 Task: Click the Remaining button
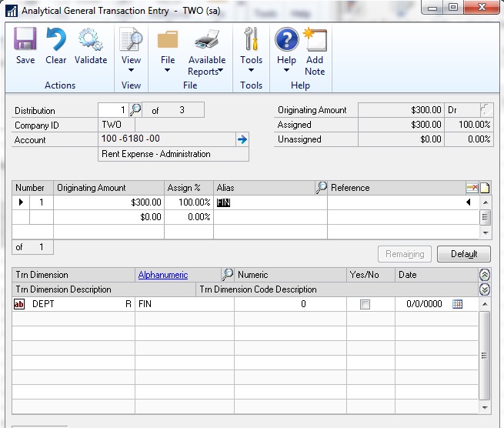pos(405,254)
